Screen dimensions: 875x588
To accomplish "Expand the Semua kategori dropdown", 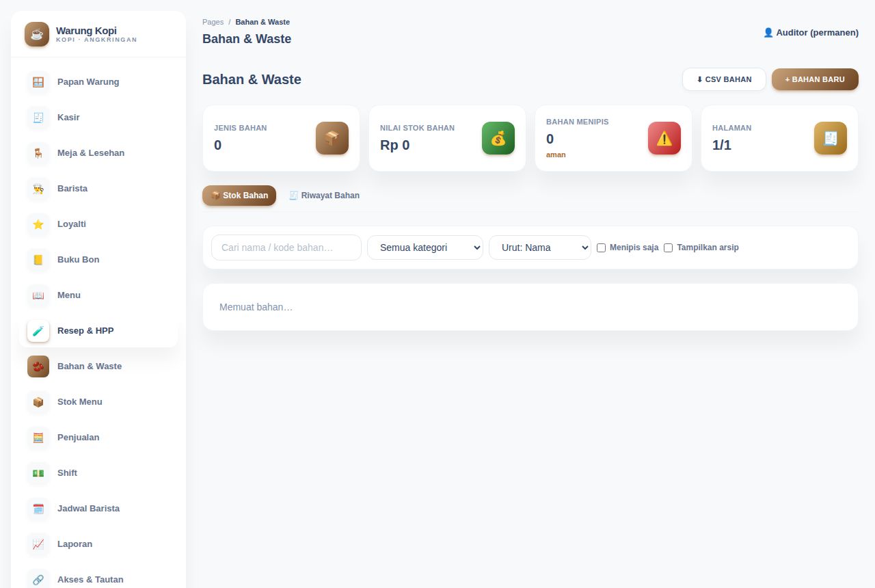I will coord(425,248).
